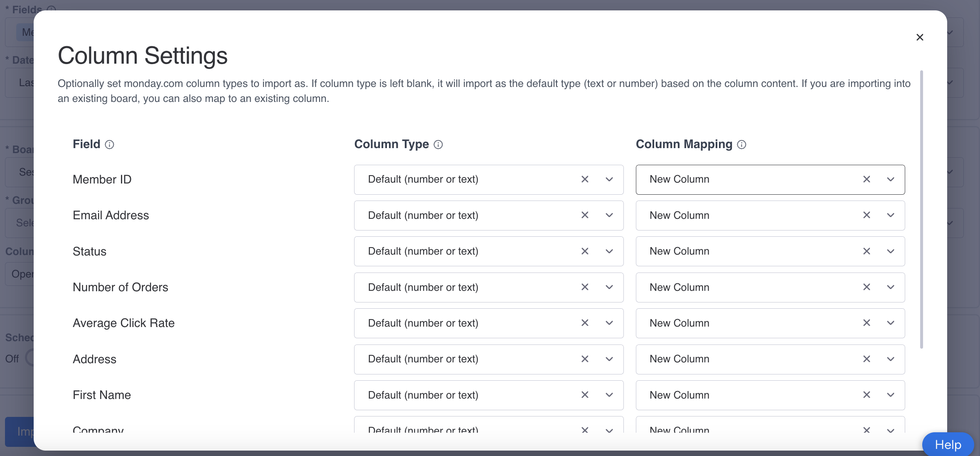Clear Column Type for Member ID
Screen dimensions: 980x456
[x=585, y=179]
